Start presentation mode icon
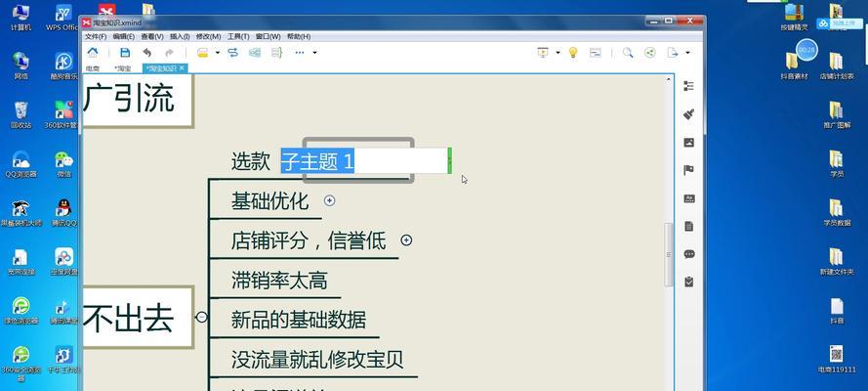868x391 pixels. (x=543, y=53)
